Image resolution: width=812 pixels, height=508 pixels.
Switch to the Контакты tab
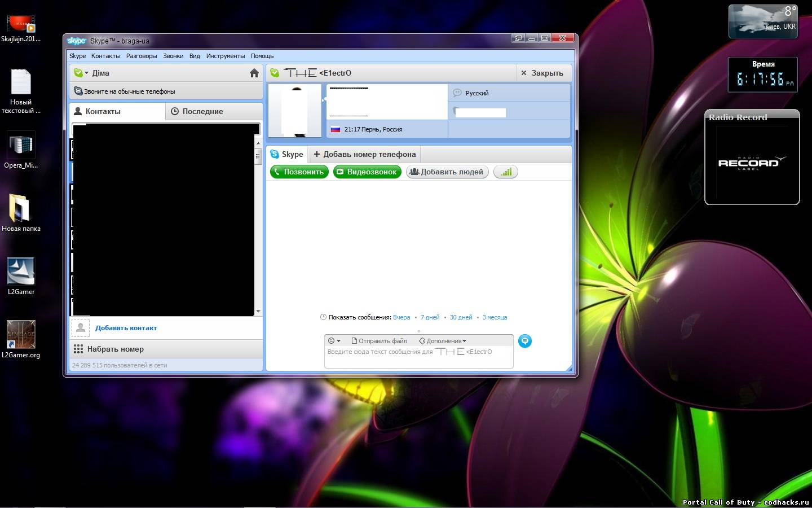pyautogui.click(x=117, y=111)
